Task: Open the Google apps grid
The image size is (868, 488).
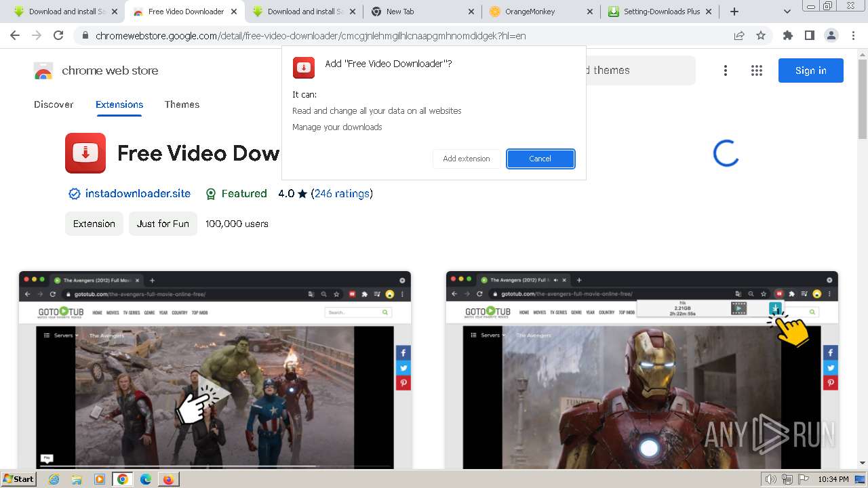Action: pos(757,70)
